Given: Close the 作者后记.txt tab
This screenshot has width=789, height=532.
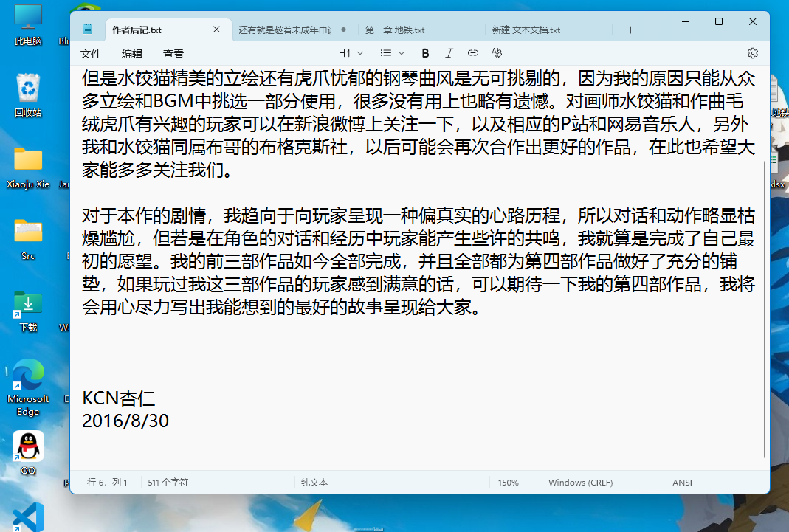Looking at the screenshot, I should point(216,30).
